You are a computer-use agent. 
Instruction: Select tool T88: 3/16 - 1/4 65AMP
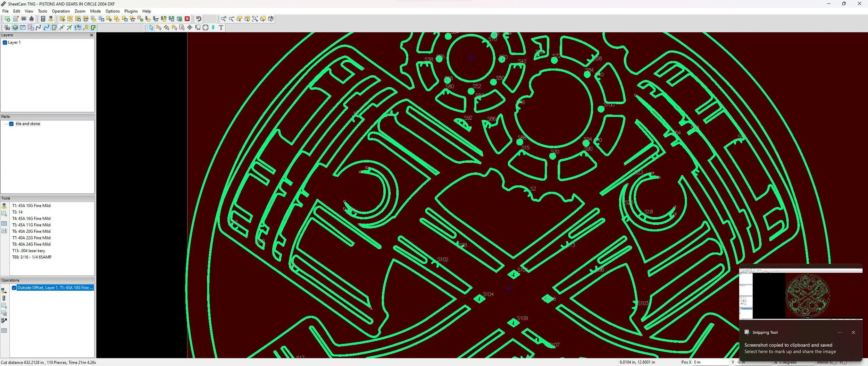click(x=32, y=257)
